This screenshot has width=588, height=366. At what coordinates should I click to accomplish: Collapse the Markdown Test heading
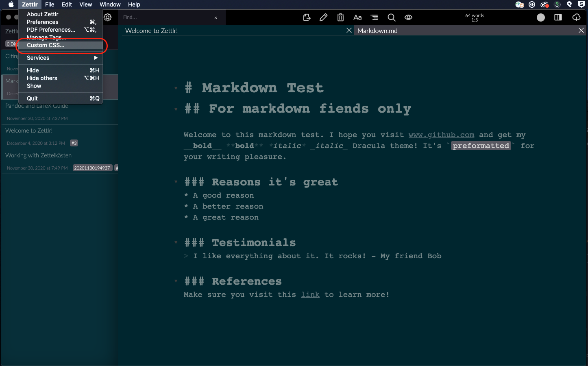[x=176, y=88]
